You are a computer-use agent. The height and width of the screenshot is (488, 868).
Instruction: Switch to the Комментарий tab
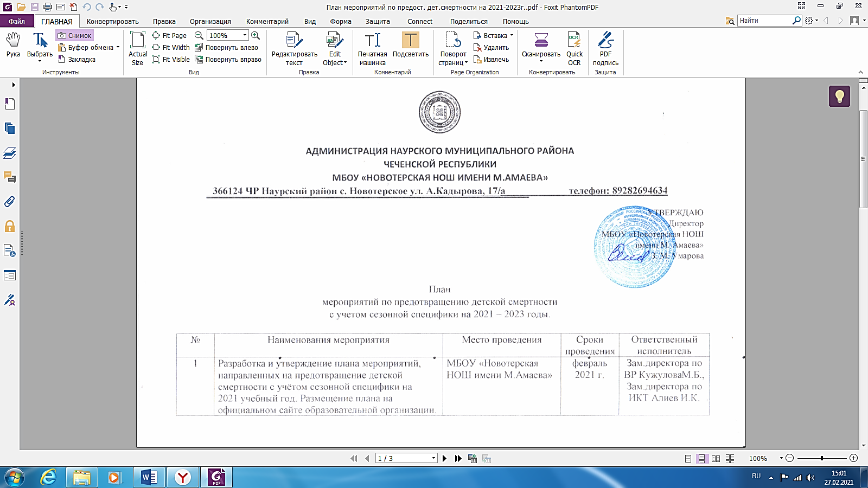(x=267, y=21)
